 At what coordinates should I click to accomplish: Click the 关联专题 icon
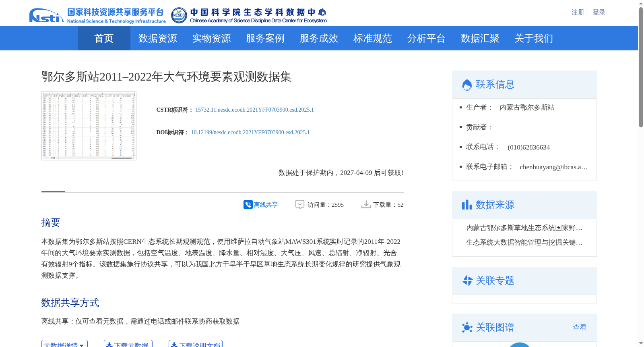click(x=467, y=281)
